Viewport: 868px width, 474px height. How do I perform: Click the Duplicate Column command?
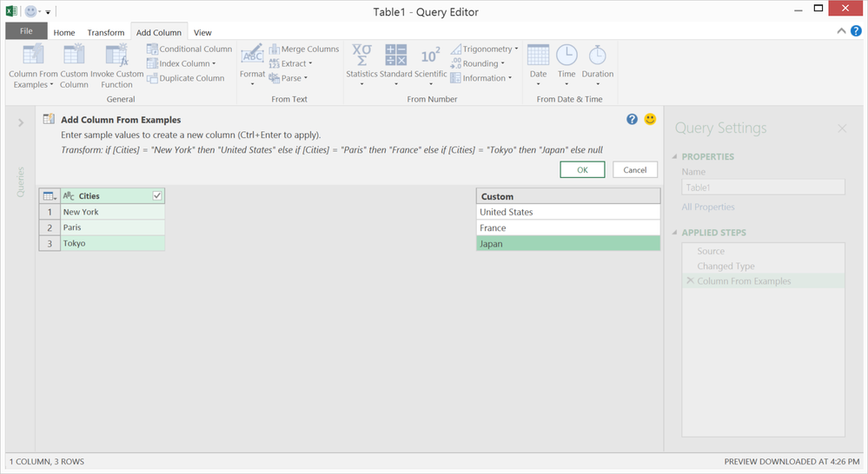coord(185,78)
